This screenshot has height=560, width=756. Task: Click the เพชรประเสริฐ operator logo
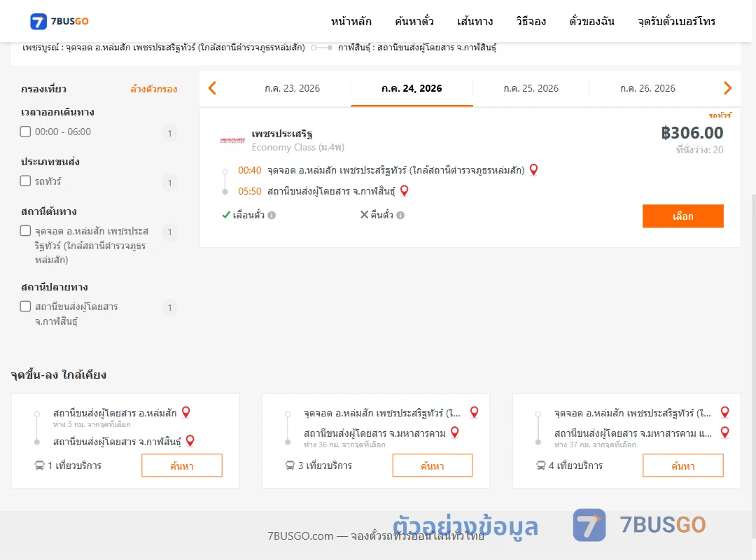click(232, 141)
